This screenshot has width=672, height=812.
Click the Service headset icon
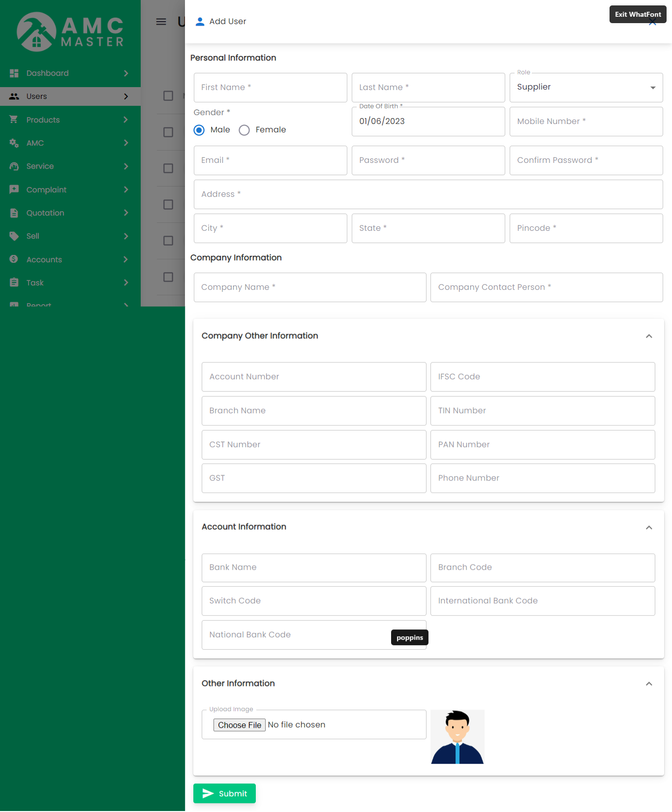coord(14,166)
